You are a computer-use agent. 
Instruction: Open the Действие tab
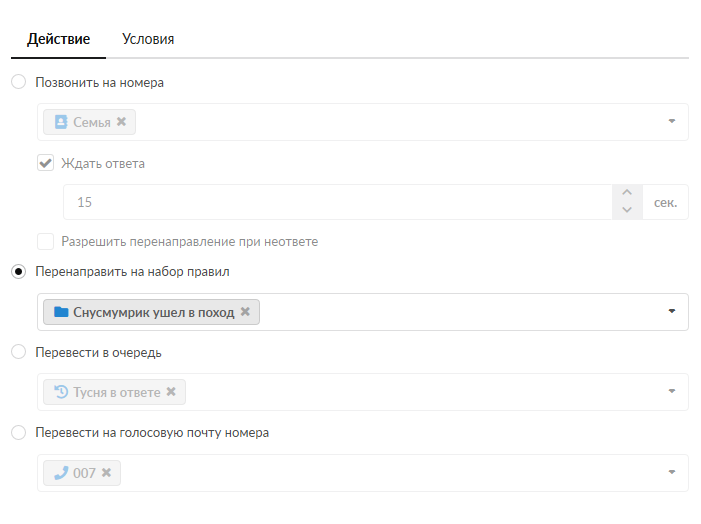pyautogui.click(x=59, y=39)
